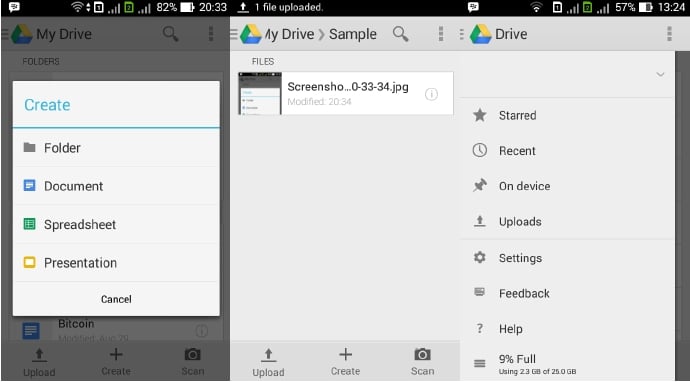Viewport: 690px width, 382px height.
Task: Tap Upload arrow icon in middle panel
Action: click(268, 355)
